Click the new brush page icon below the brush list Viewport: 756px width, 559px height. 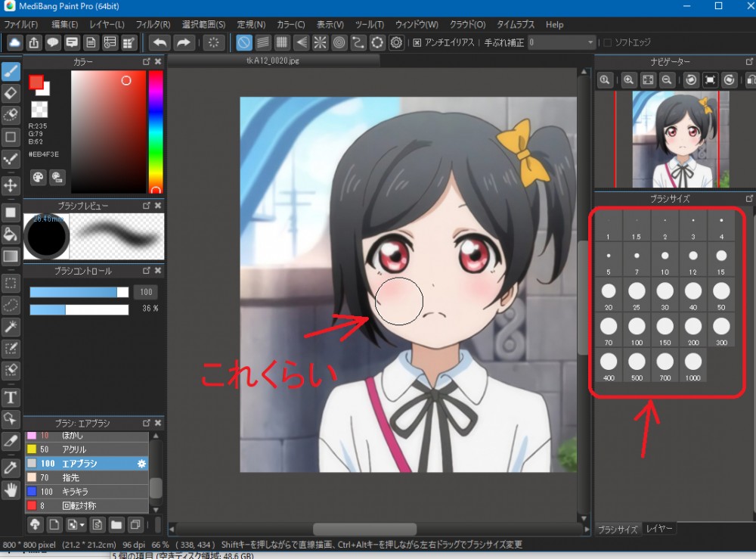coord(54,524)
